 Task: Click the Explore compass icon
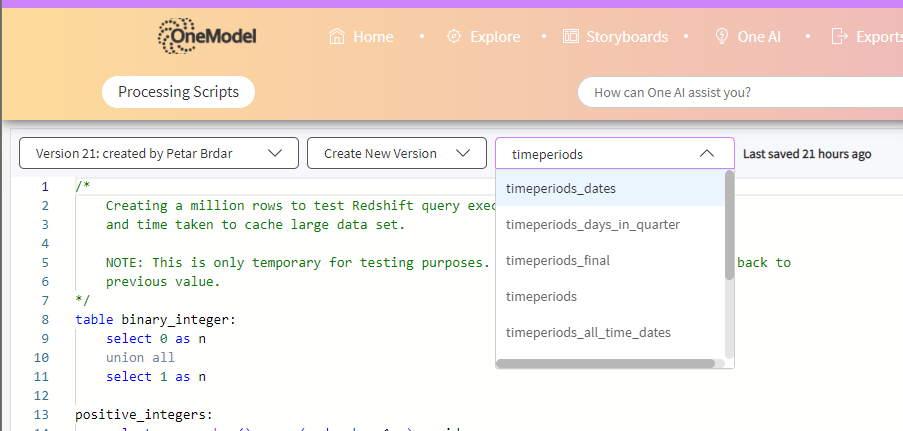point(454,37)
